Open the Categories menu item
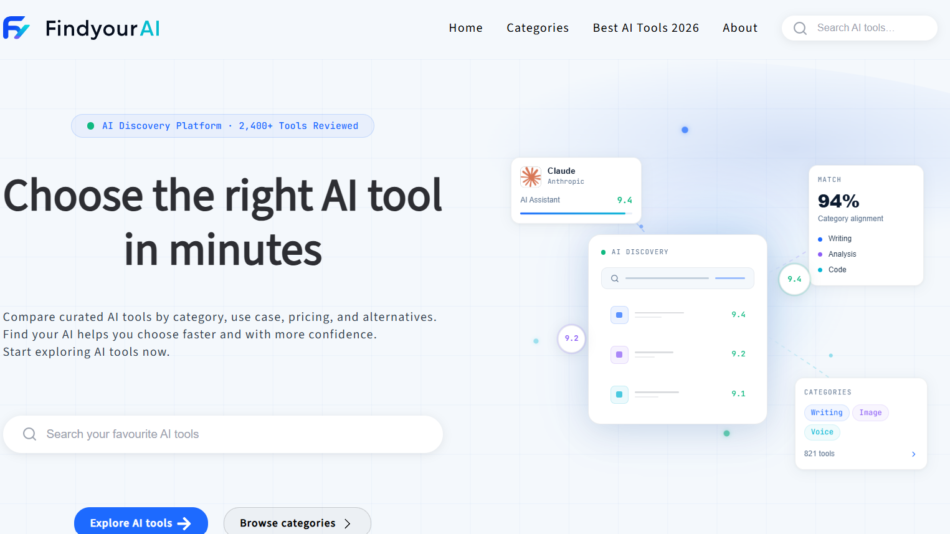Image resolution: width=950 pixels, height=534 pixels. coord(537,28)
